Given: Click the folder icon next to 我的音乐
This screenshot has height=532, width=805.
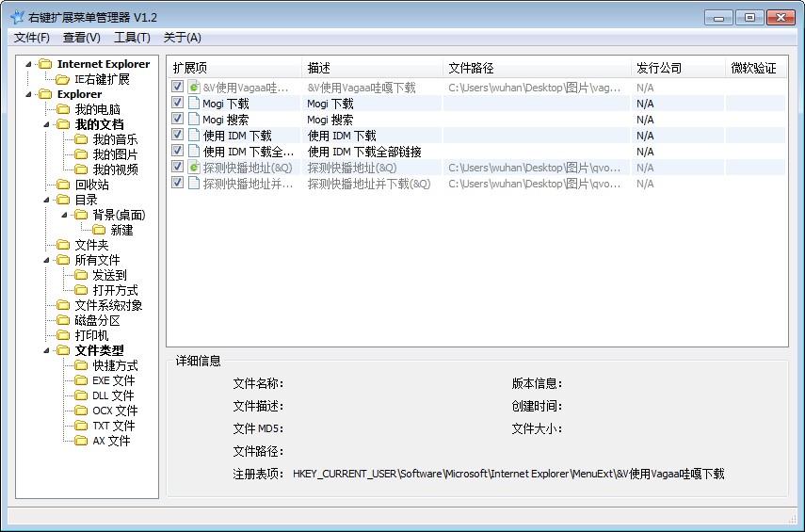Looking at the screenshot, I should [81, 139].
